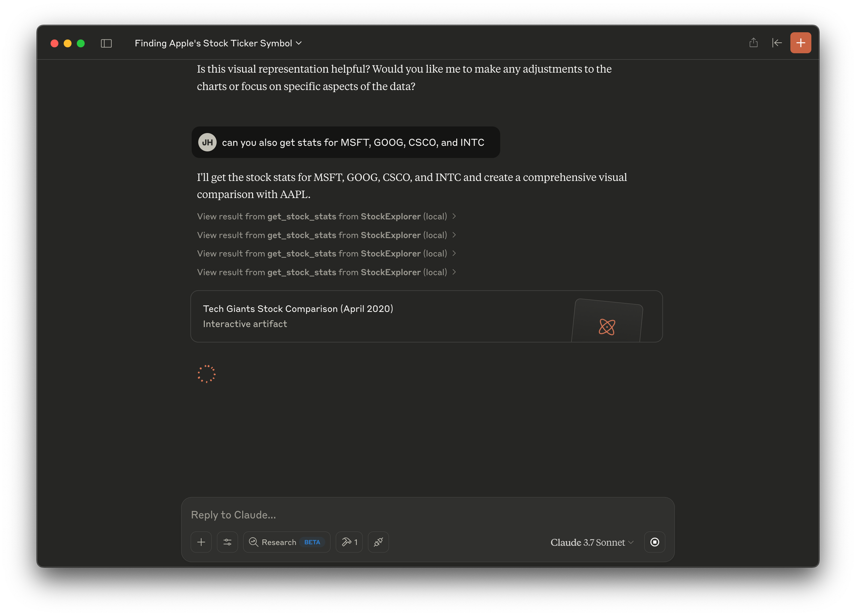856x616 pixels.
Task: Select text 'Is this visual representation helpful?'
Action: 283,69
